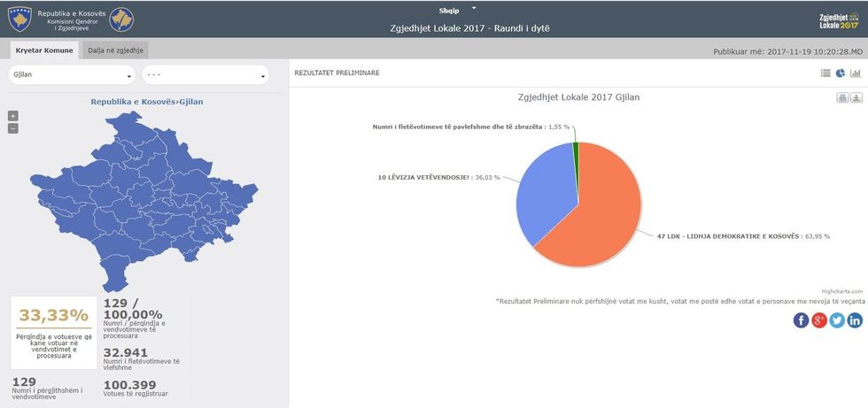868x408 pixels.
Task: Zoom out on the Kosovo map
Action: click(x=12, y=128)
